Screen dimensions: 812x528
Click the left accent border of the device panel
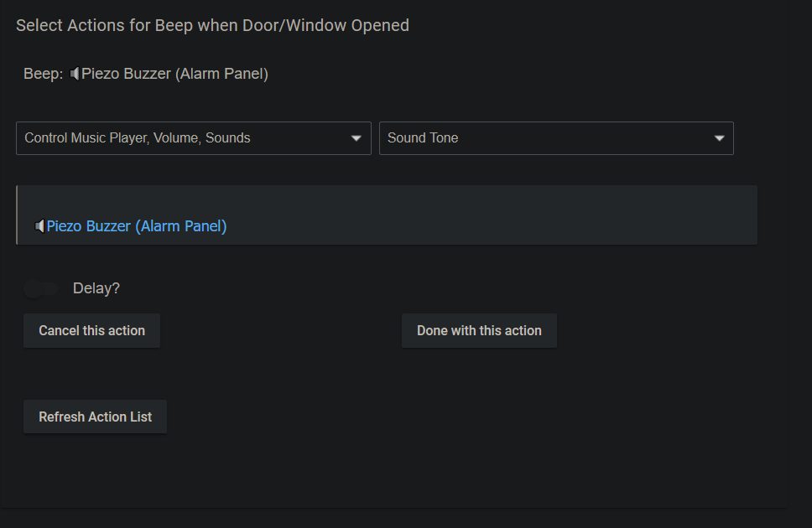pyautogui.click(x=17, y=215)
